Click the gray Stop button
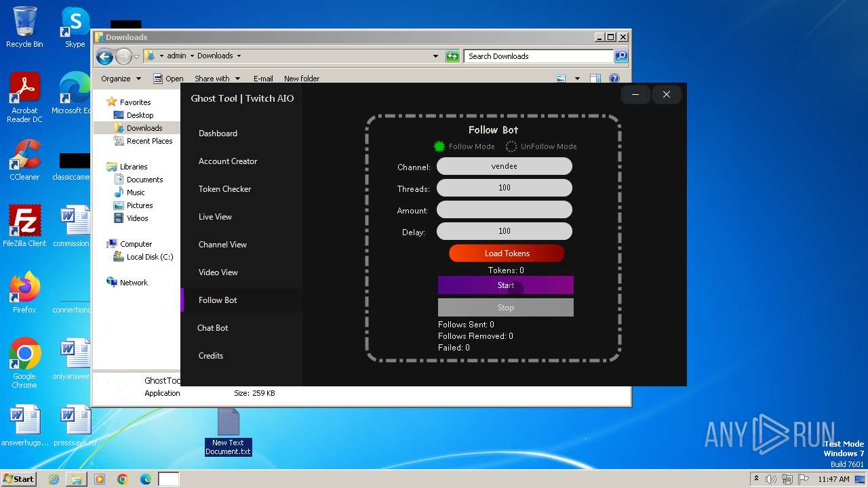This screenshot has width=868, height=488. click(506, 308)
